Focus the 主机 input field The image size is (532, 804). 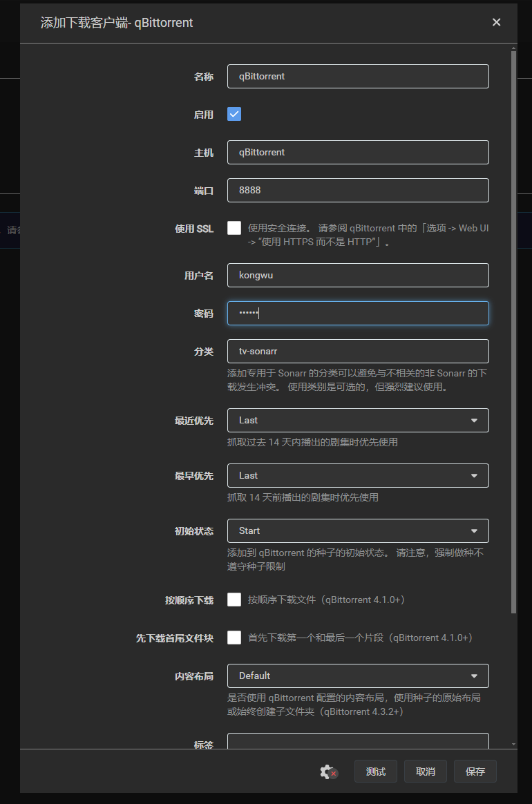click(358, 152)
